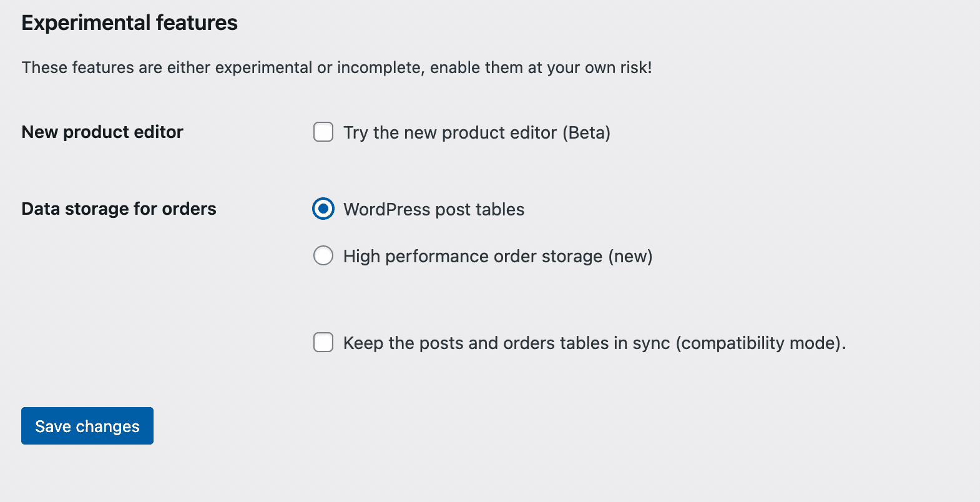Click the "(Beta)" text beside product editor option
The height and width of the screenshot is (502, 980).
[586, 132]
